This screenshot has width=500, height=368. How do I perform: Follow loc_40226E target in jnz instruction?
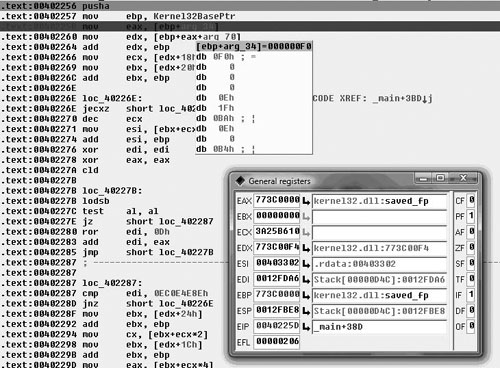click(186, 304)
